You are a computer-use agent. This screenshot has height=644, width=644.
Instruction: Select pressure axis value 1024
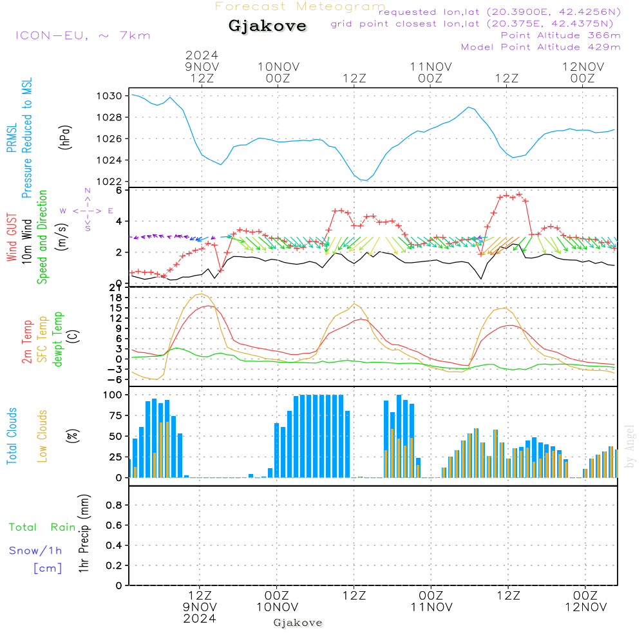(x=109, y=160)
